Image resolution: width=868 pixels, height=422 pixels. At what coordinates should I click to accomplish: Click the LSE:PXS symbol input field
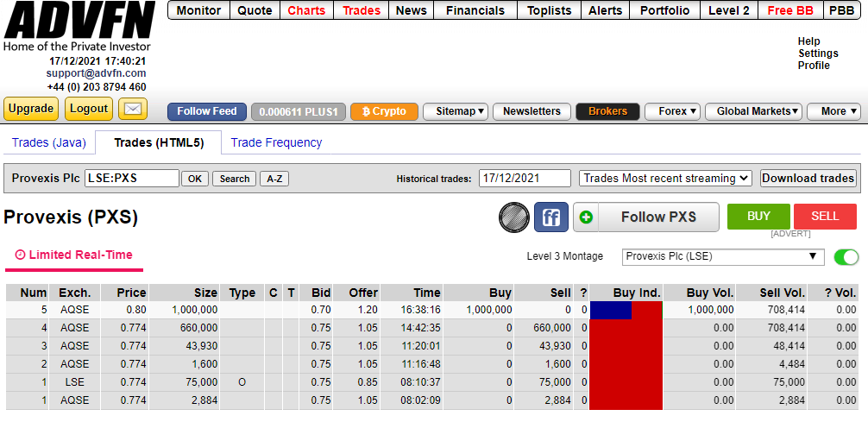[x=132, y=179]
